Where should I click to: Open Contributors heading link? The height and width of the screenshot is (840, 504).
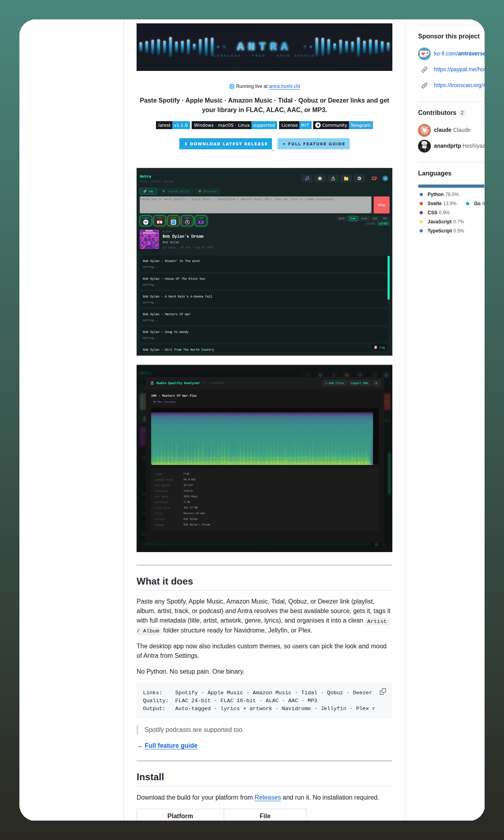pyautogui.click(x=442, y=112)
